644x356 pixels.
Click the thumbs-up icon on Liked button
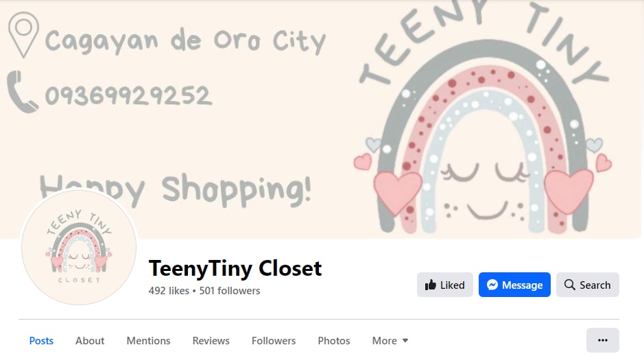click(x=430, y=285)
